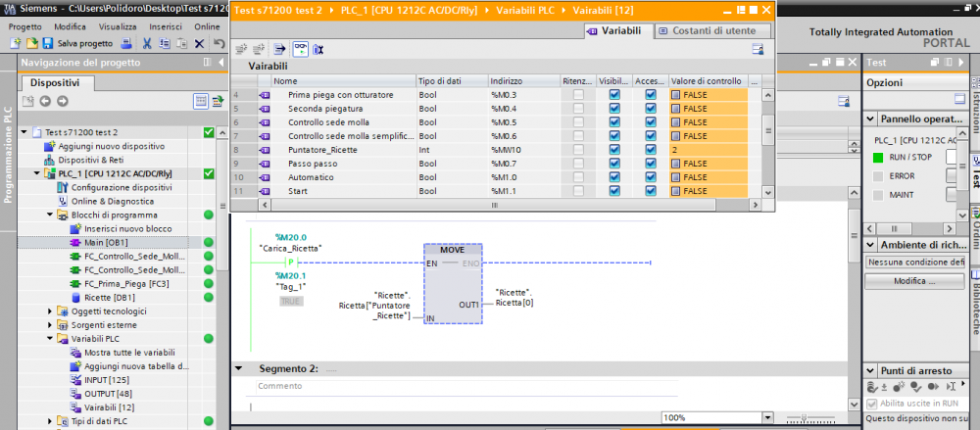Collapse Blocchi di programma tree node

(50, 215)
